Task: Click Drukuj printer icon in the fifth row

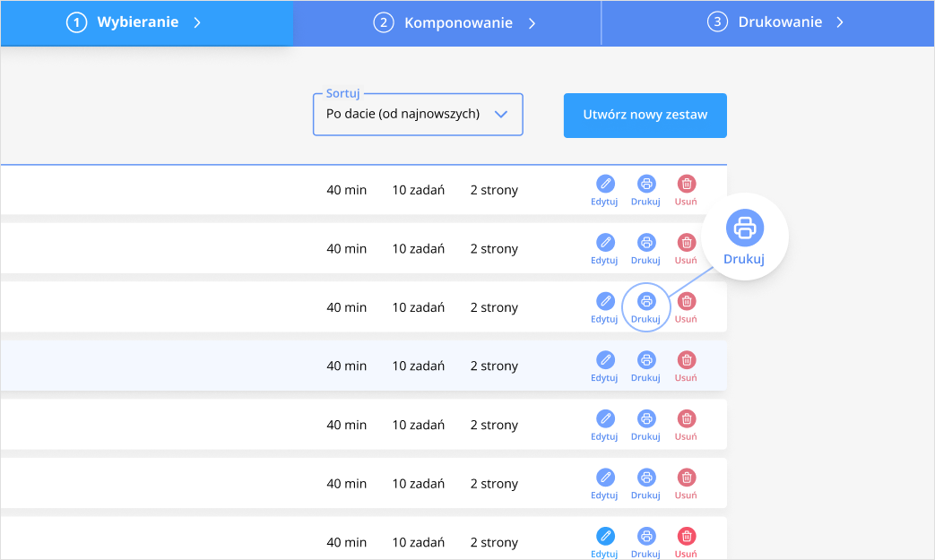Action: (x=646, y=418)
